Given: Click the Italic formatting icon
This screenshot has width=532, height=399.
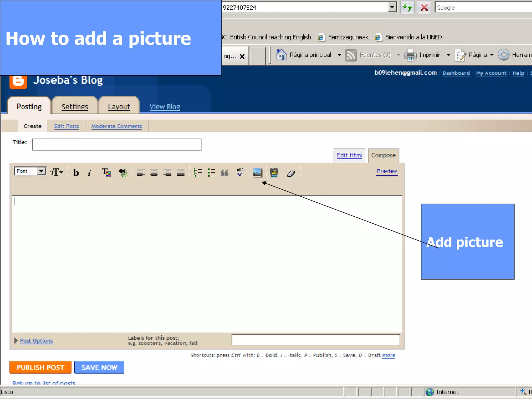Looking at the screenshot, I should 89,172.
